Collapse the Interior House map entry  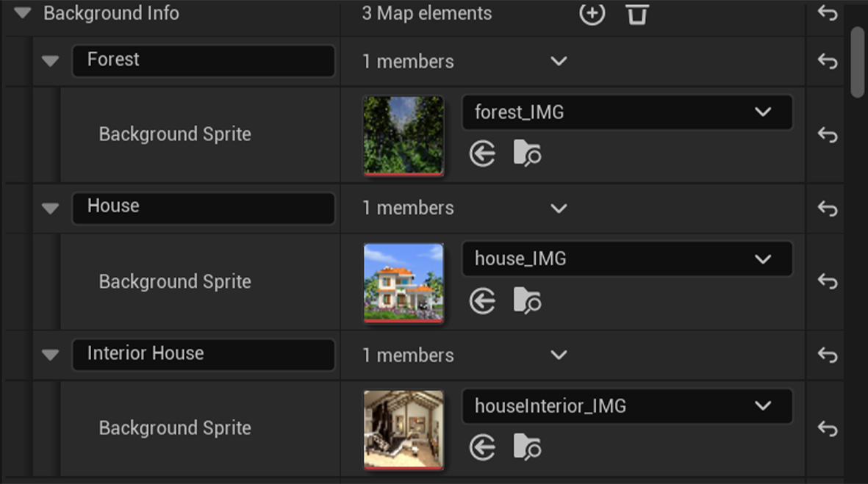(x=50, y=355)
